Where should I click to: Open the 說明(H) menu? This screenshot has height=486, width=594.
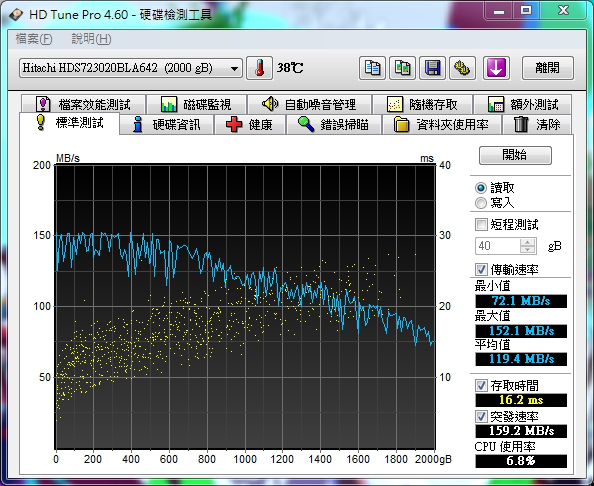click(91, 39)
